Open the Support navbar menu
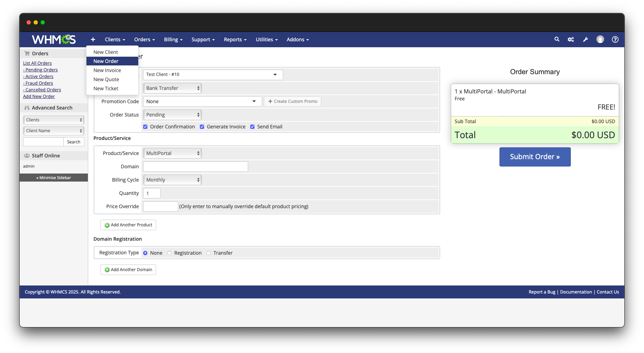The image size is (644, 353). (x=203, y=40)
